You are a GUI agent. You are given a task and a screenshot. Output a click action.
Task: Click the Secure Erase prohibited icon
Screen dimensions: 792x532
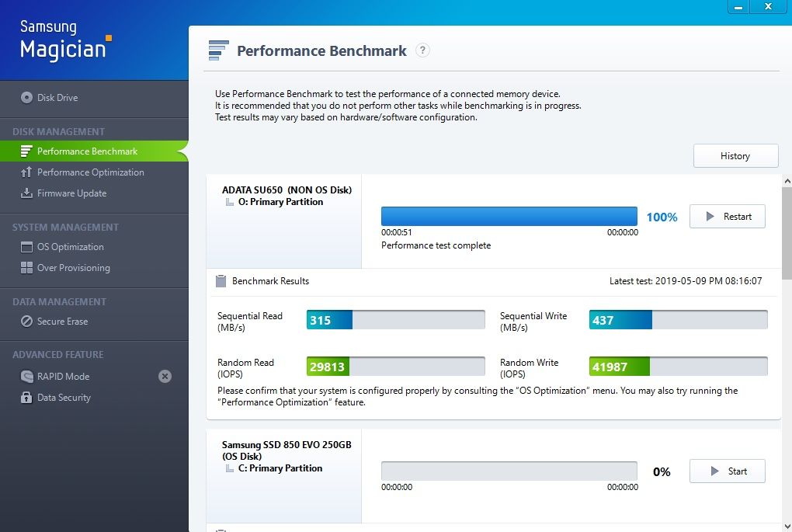click(26, 322)
